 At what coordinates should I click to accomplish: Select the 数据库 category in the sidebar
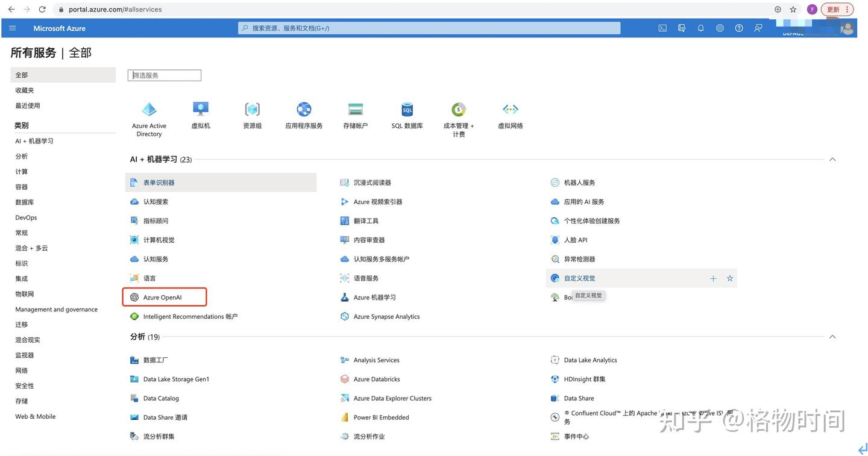(x=24, y=202)
